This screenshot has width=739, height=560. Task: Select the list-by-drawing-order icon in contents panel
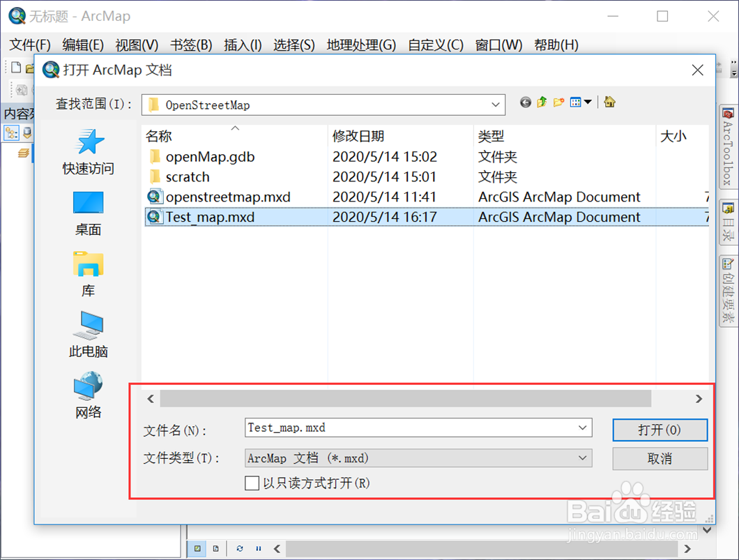click(x=10, y=133)
